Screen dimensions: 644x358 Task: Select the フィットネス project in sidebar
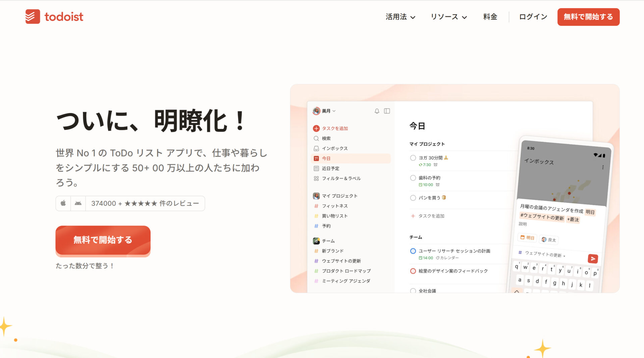[334, 206]
